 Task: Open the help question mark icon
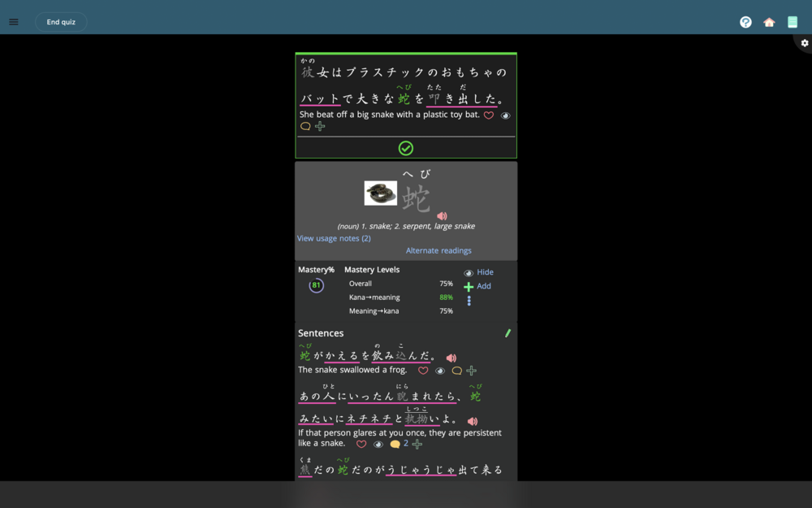[745, 22]
